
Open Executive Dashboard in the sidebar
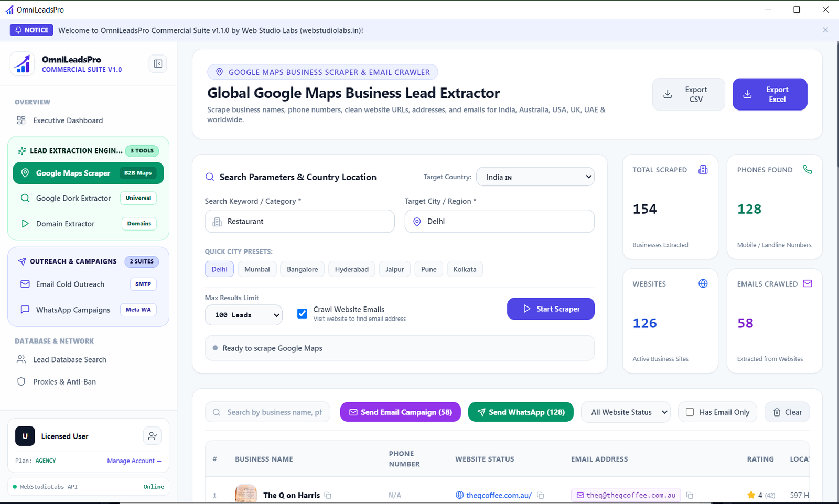tap(68, 120)
